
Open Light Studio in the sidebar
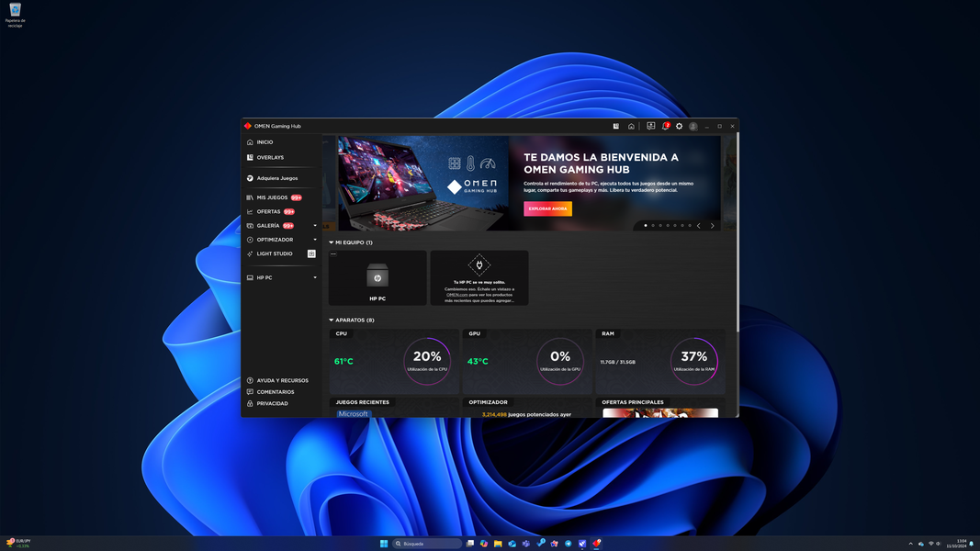coord(275,253)
